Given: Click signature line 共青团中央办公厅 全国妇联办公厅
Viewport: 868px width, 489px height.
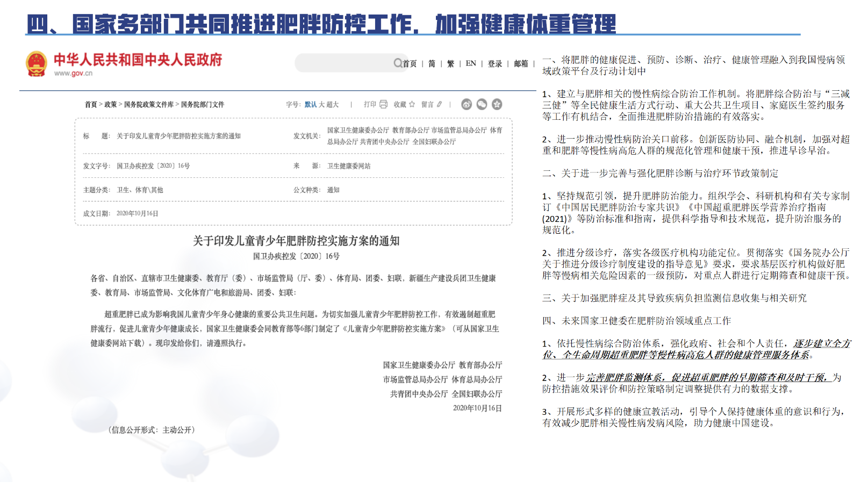Looking at the screenshot, I should pos(446,394).
